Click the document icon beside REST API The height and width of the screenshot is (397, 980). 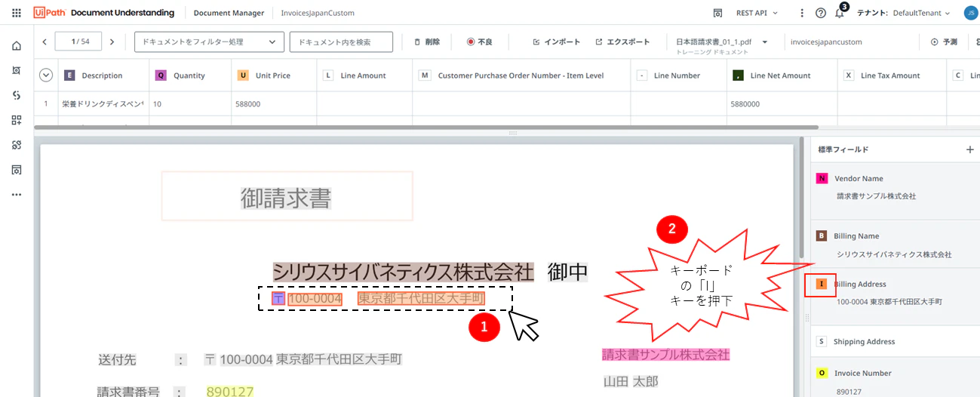(x=719, y=13)
